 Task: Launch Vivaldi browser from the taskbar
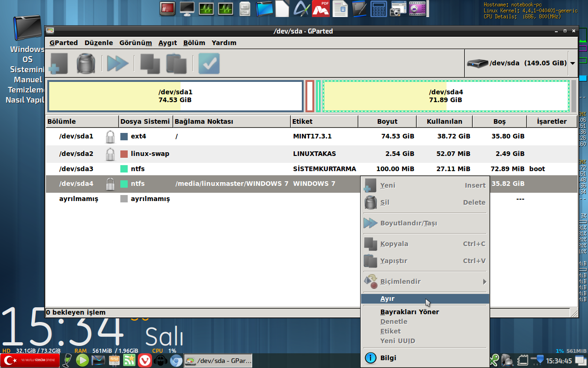point(145,361)
